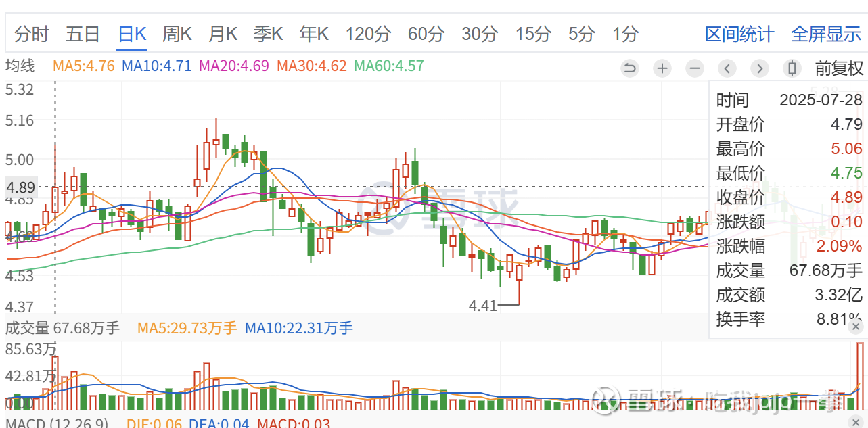Click the 4.89 crosshair price label
Screen dimensions: 868x428
click(20, 187)
